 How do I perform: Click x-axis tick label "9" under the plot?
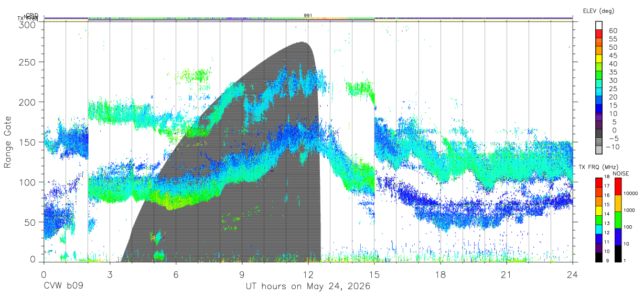click(242, 274)
